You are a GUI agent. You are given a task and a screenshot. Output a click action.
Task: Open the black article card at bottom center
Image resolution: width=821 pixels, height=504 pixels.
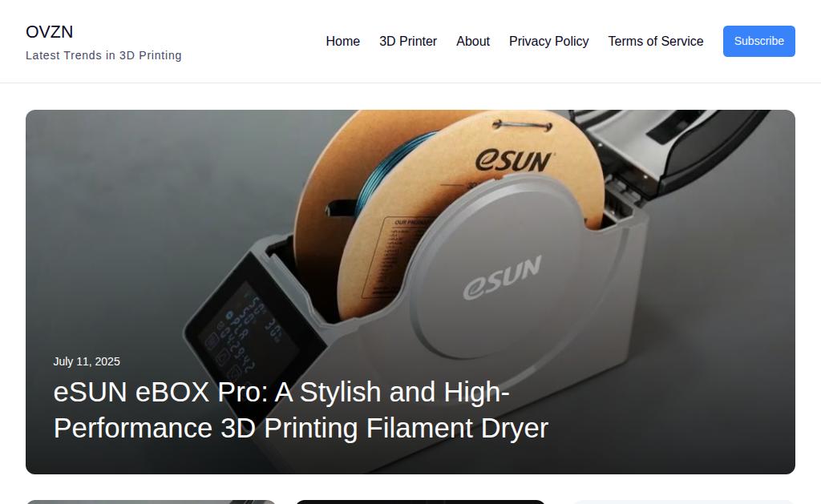(420, 502)
